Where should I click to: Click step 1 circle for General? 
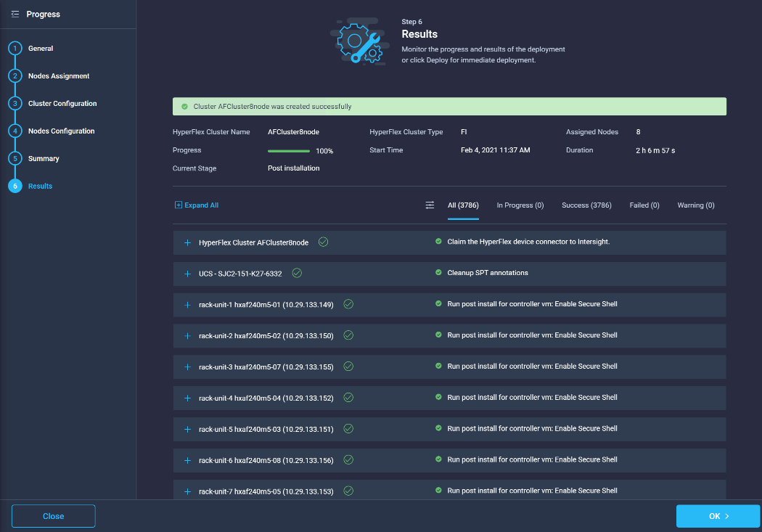[x=15, y=49]
